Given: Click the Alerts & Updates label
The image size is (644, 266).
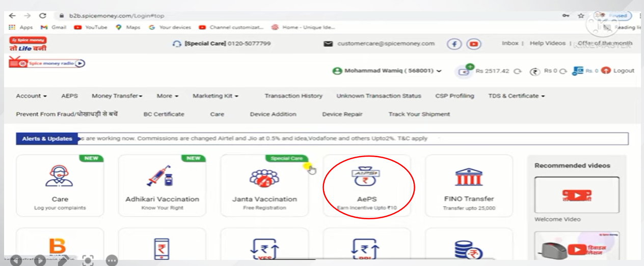Looking at the screenshot, I should [46, 138].
